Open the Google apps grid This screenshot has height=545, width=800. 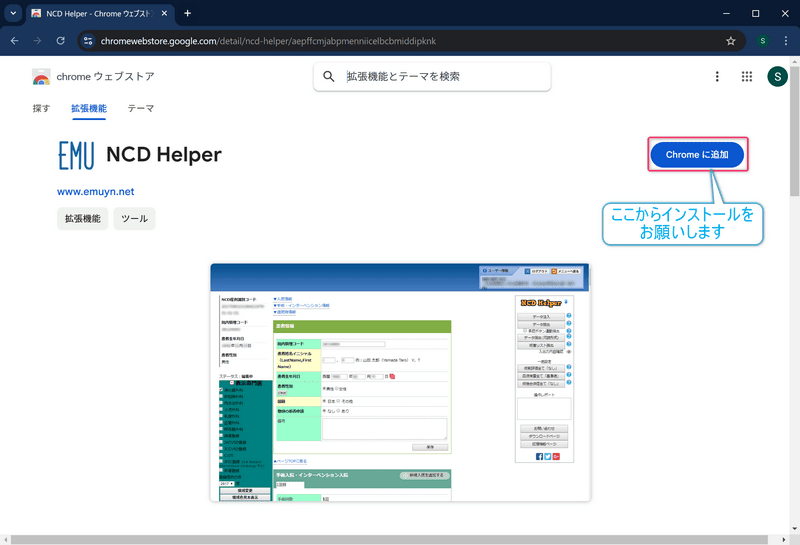coord(747,77)
